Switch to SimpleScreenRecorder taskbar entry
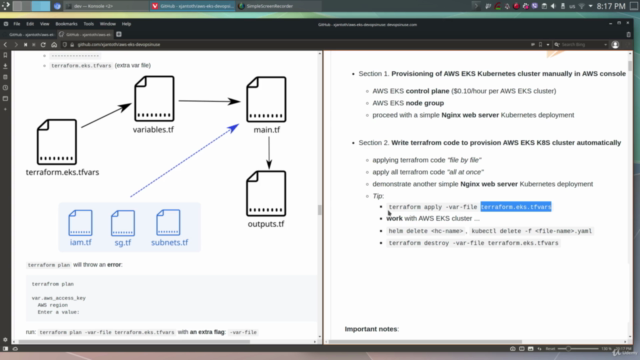This screenshot has height=360, width=640. (279, 6)
